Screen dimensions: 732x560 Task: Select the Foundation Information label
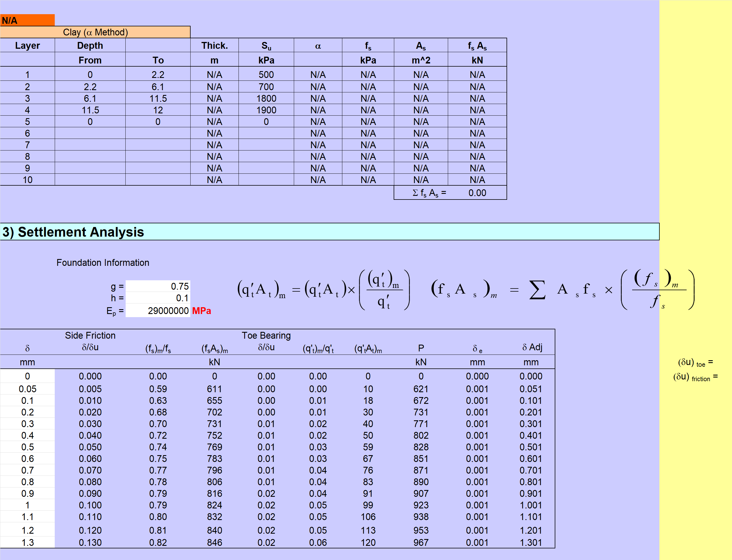pos(102,262)
